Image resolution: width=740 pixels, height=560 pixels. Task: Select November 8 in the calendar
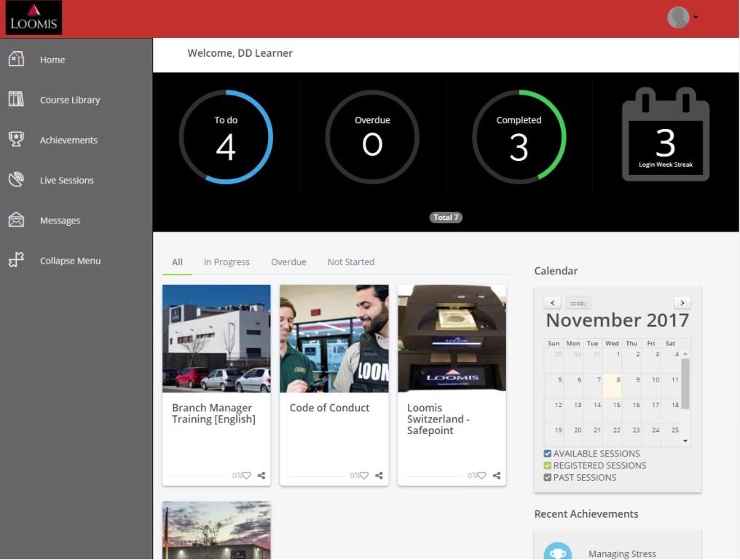(x=612, y=386)
